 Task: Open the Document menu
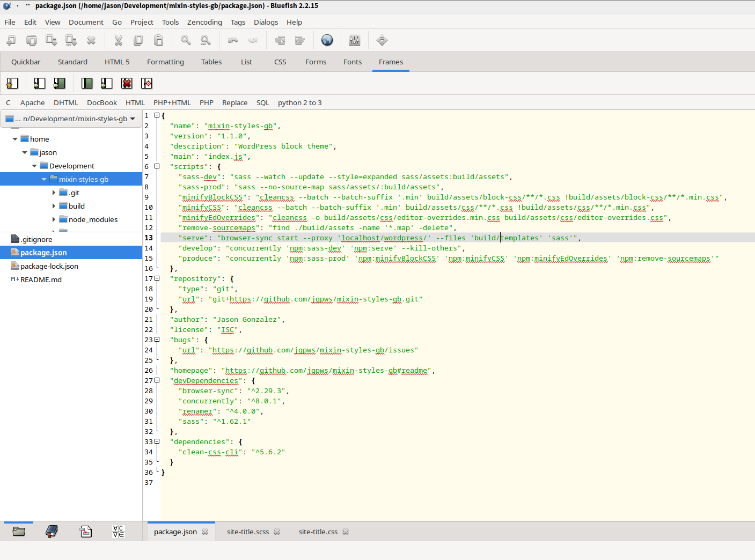click(86, 22)
